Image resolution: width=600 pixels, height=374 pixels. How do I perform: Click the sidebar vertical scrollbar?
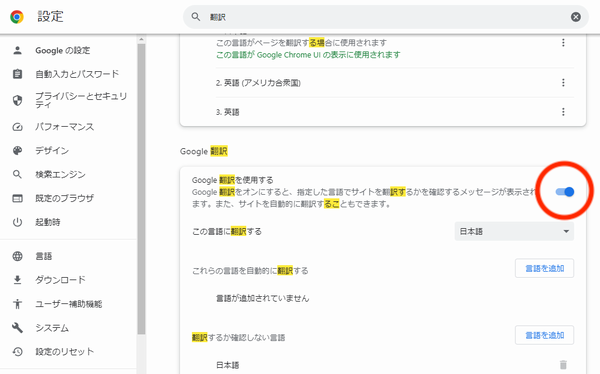[141, 189]
